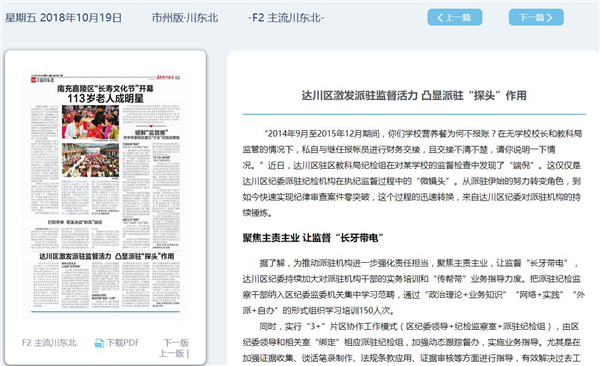Go to 上一版 previous page

coord(172,353)
